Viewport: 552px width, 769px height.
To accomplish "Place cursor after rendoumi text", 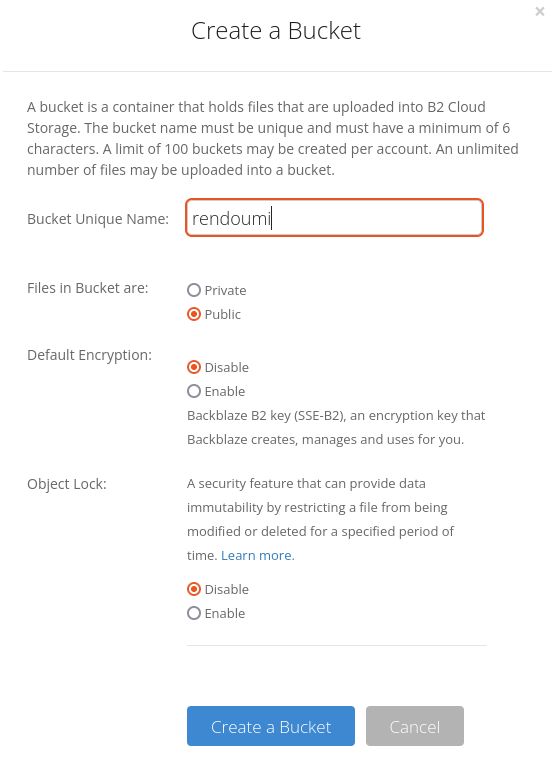I will (273, 218).
